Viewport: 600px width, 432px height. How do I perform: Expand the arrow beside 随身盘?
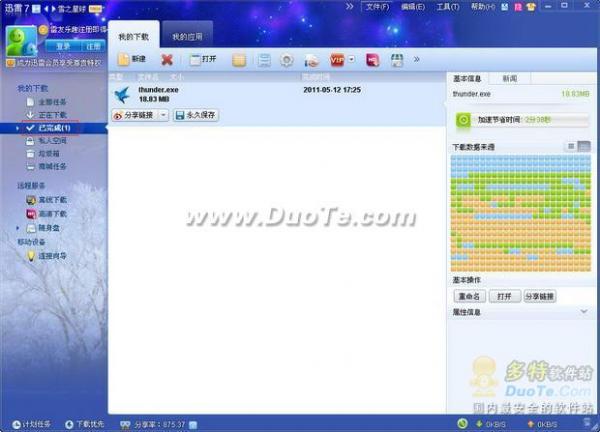tap(17, 228)
